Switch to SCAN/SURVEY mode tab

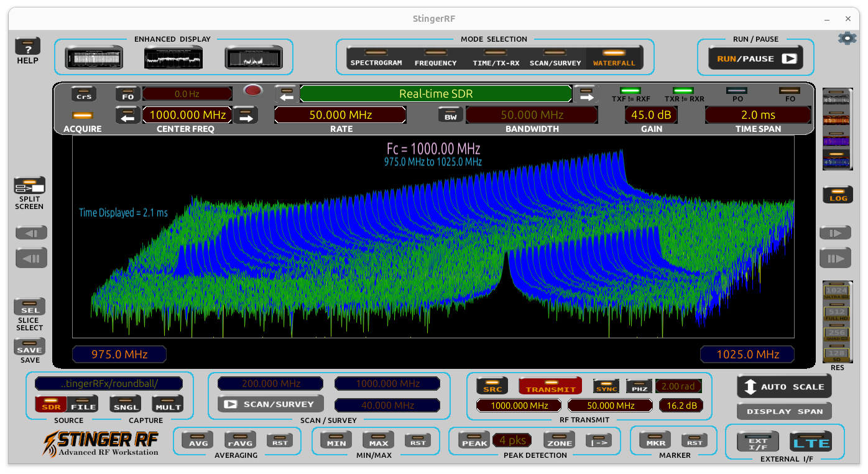(x=555, y=58)
